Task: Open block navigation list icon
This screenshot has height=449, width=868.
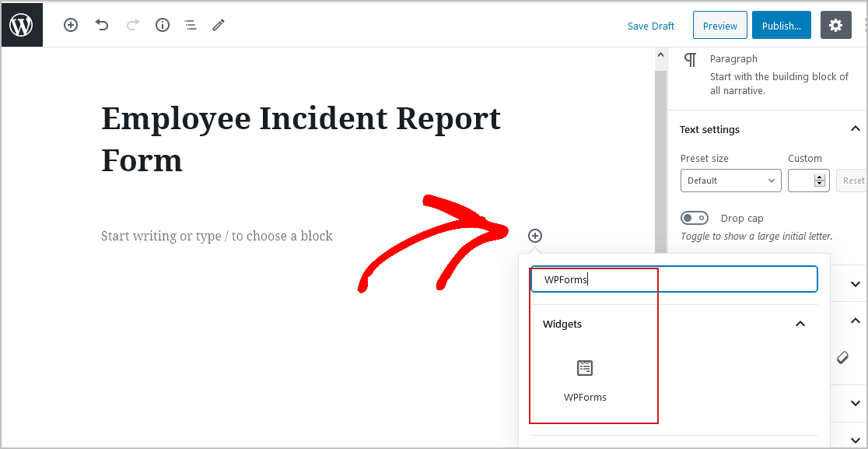Action: pyautogui.click(x=191, y=25)
